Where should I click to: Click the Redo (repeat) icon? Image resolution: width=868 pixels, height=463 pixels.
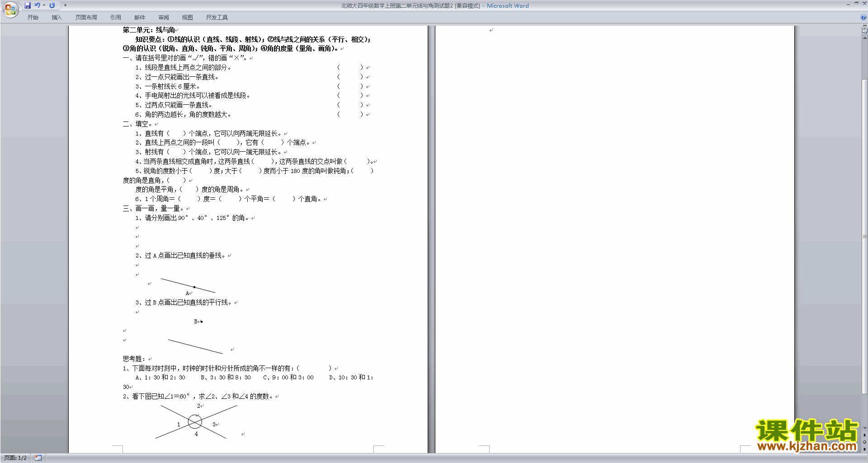[52, 5]
